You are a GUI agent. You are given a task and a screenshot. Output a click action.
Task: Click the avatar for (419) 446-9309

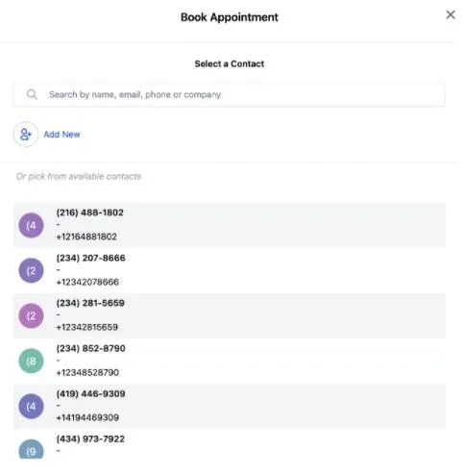(31, 407)
